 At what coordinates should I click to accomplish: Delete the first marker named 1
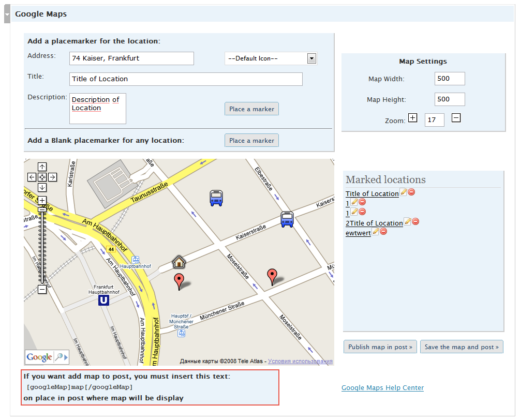(x=362, y=202)
